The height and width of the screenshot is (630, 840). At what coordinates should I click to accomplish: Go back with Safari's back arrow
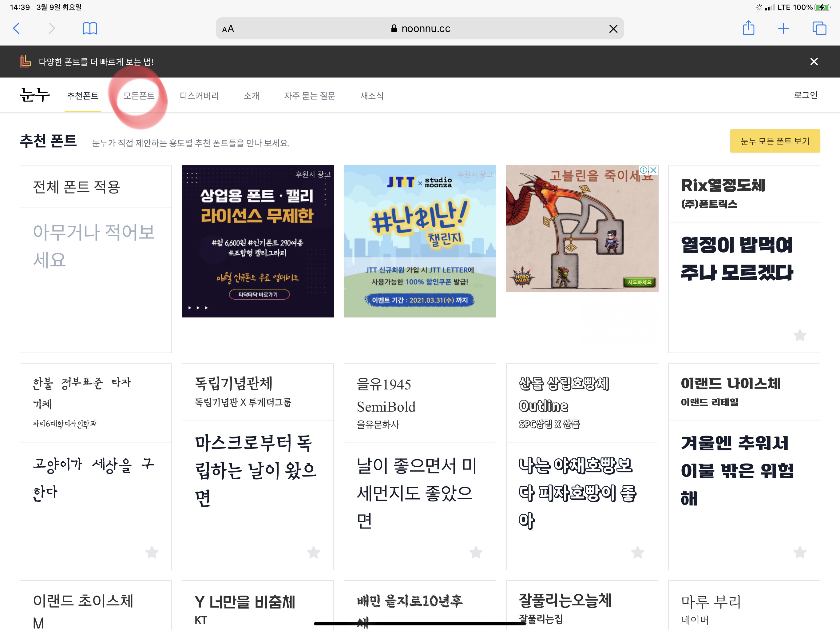pos(16,29)
